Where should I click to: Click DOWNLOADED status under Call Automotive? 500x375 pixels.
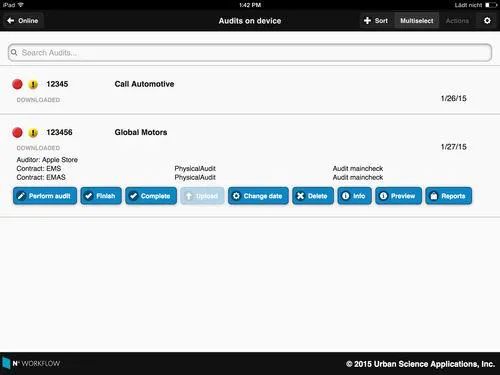(x=38, y=100)
